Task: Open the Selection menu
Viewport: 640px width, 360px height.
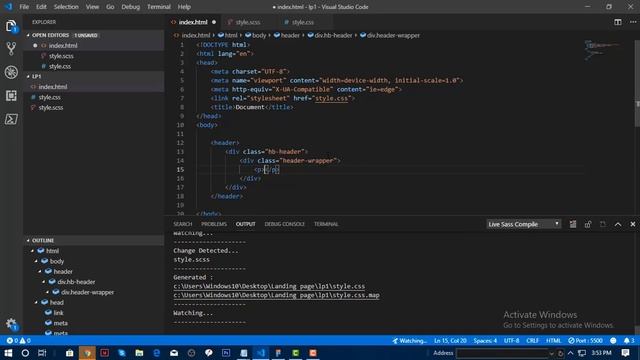Action: point(66,7)
